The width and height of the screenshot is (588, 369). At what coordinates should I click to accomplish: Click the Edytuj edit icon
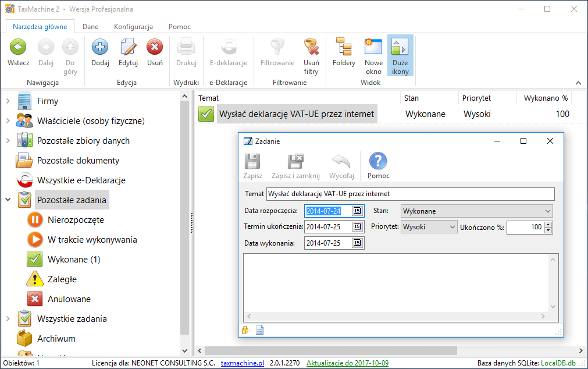(x=128, y=48)
